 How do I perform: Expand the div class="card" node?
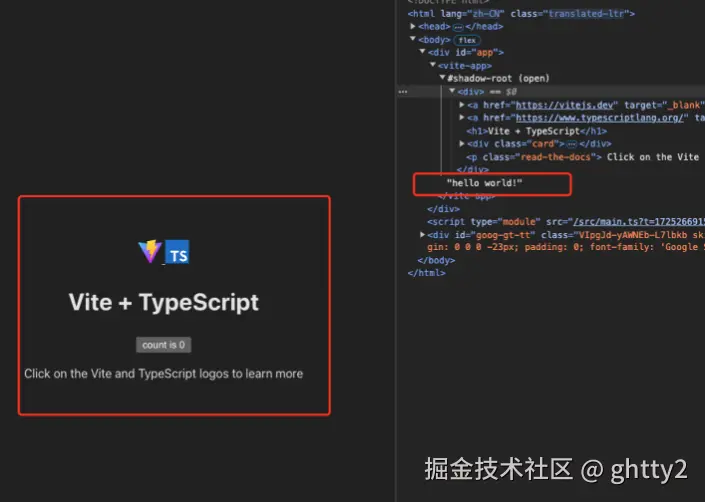[462, 143]
